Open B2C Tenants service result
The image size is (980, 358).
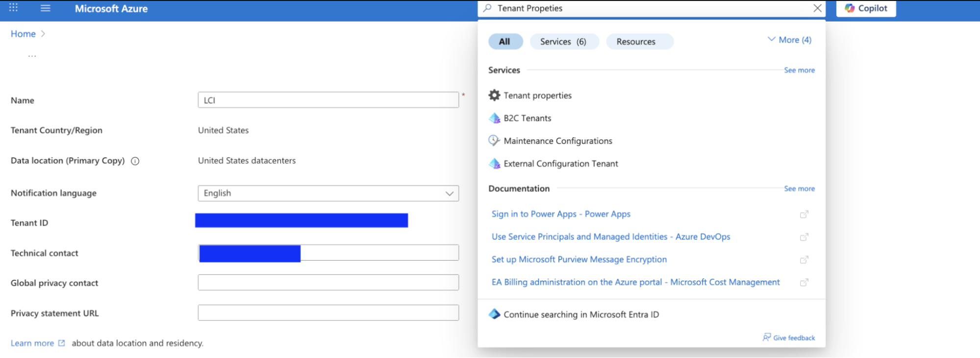527,118
